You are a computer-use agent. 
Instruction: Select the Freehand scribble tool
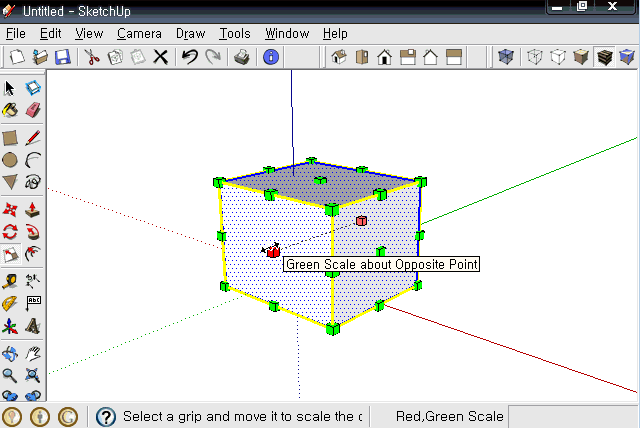coord(33,182)
